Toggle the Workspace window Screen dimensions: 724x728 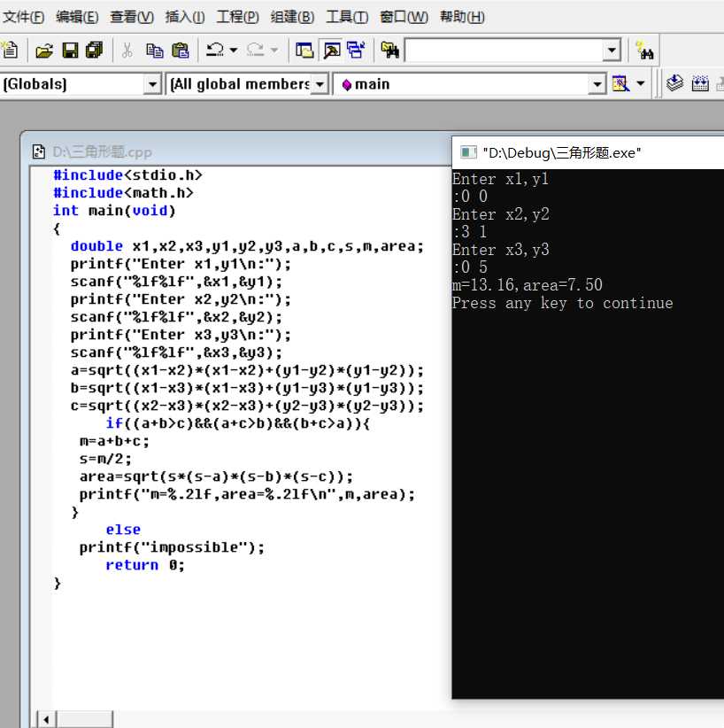tap(304, 50)
